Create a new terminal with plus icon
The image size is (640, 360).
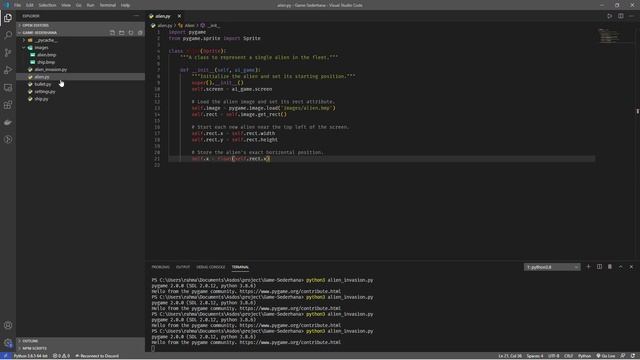[x=588, y=267]
